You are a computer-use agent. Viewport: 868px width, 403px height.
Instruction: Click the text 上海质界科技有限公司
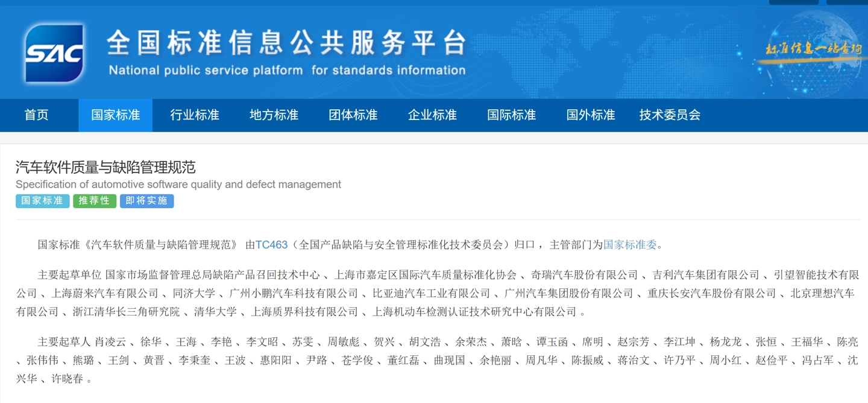304,312
